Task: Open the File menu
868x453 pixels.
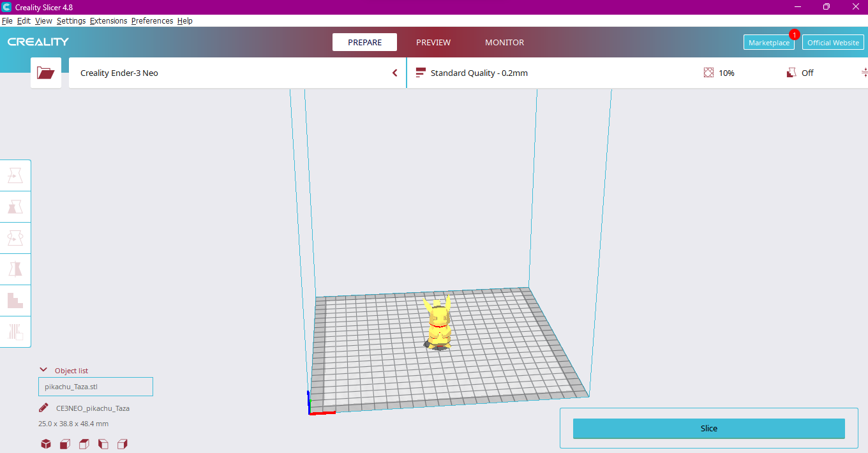Action: click(x=7, y=20)
